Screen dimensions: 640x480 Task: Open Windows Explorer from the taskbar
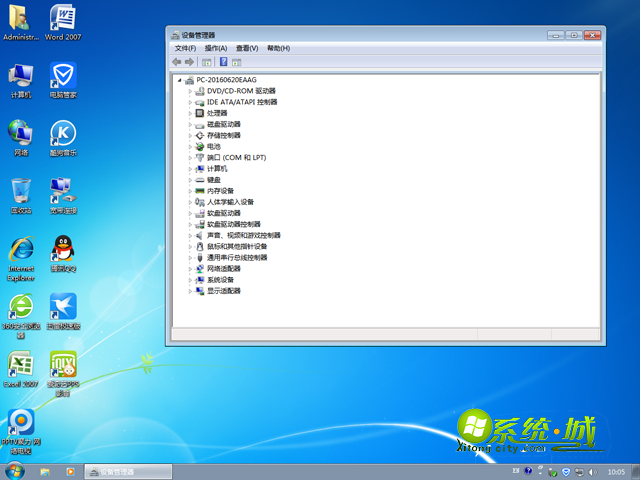click(45, 472)
